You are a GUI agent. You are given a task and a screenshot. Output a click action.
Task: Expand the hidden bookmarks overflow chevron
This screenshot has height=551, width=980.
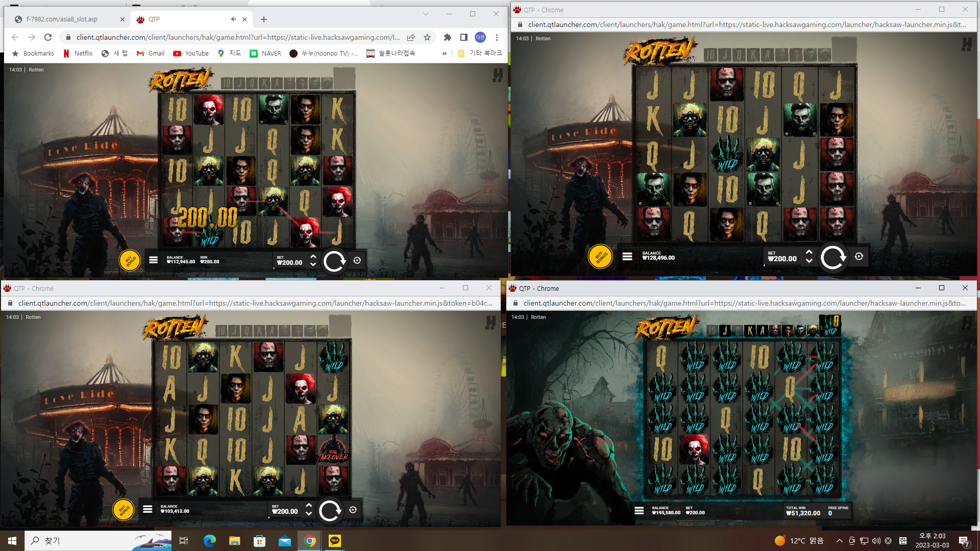point(444,54)
